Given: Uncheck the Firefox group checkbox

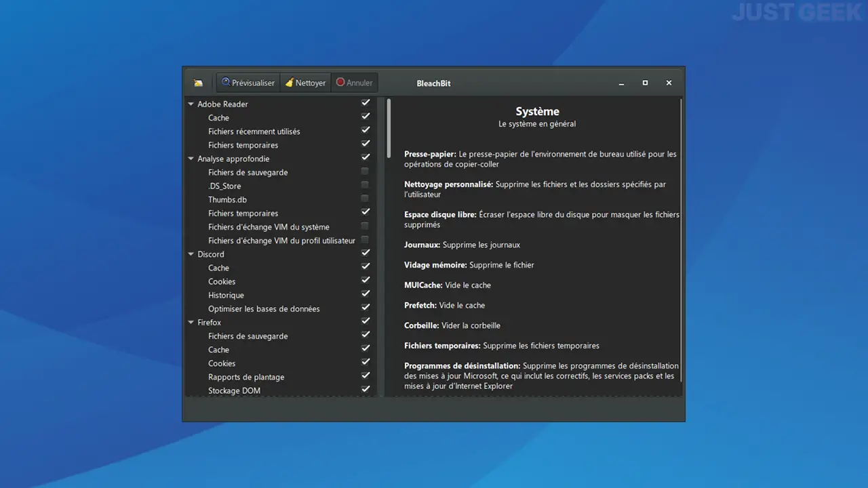Looking at the screenshot, I should pos(366,321).
